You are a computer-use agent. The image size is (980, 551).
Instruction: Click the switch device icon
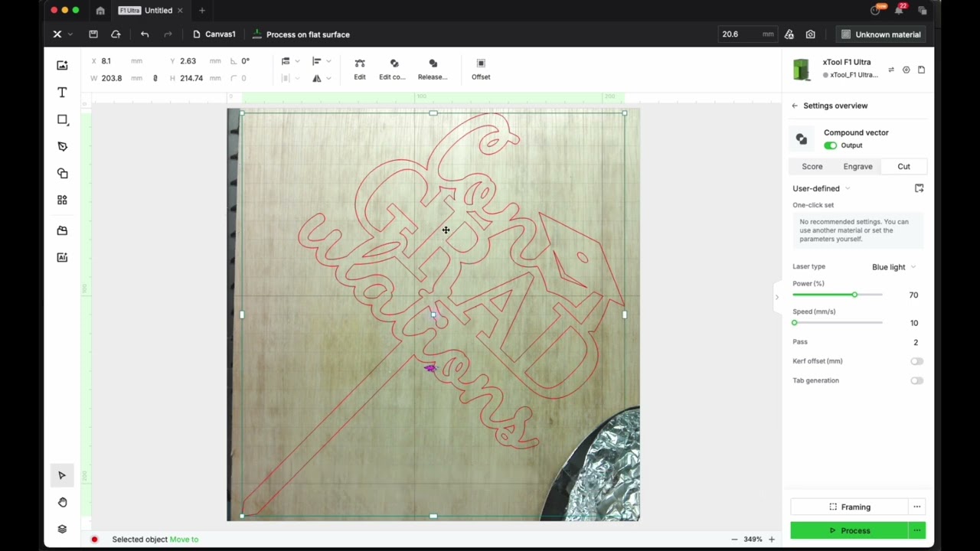[891, 70]
